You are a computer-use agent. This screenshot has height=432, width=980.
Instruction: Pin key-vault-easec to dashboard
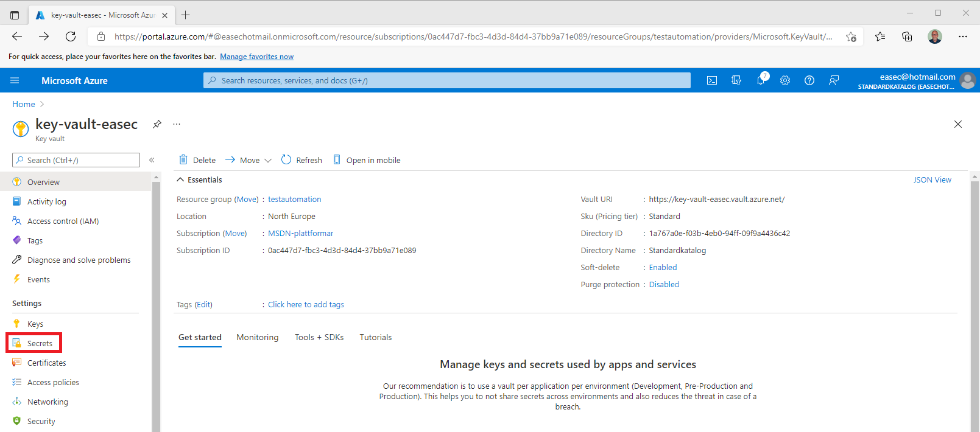pos(157,124)
